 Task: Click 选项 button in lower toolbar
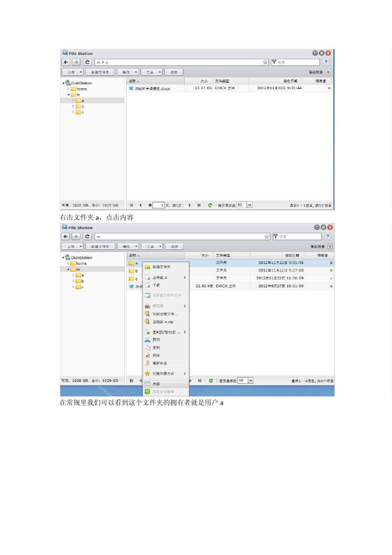point(174,247)
